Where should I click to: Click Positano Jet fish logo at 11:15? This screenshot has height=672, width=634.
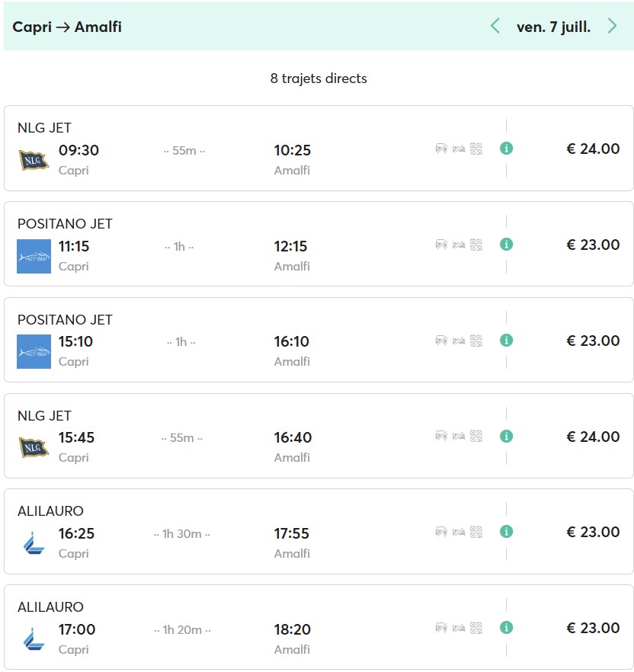(34, 256)
